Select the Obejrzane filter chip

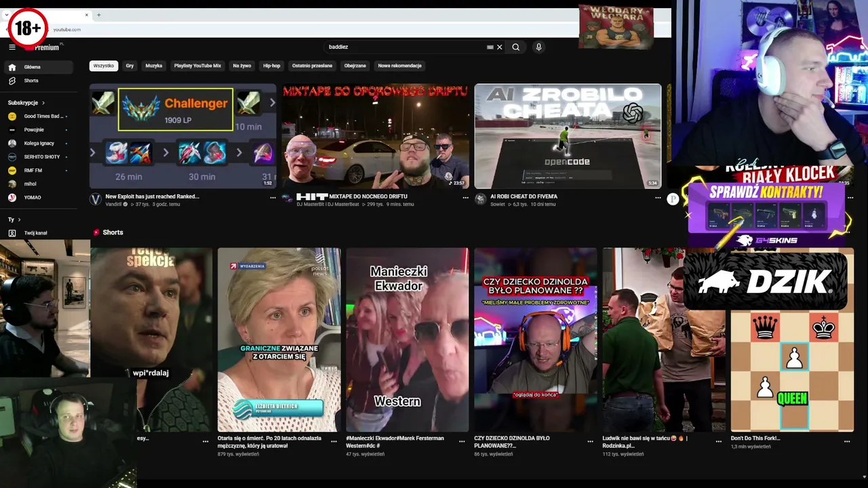(355, 66)
